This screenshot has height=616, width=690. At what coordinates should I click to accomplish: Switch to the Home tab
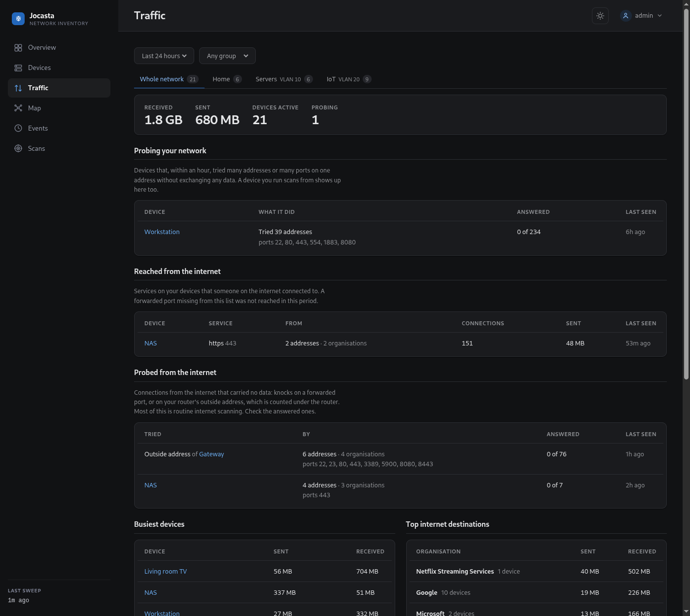tap(227, 79)
